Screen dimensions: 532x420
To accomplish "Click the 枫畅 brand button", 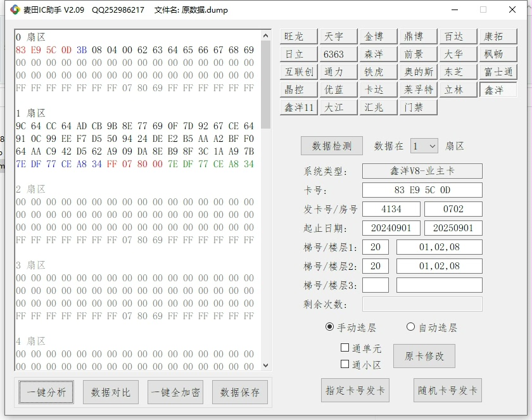I will pos(498,54).
